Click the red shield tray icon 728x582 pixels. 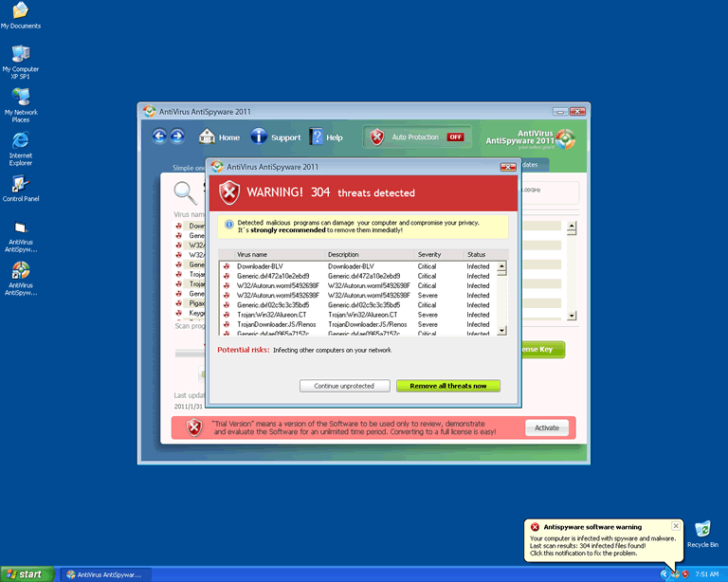[x=684, y=574]
